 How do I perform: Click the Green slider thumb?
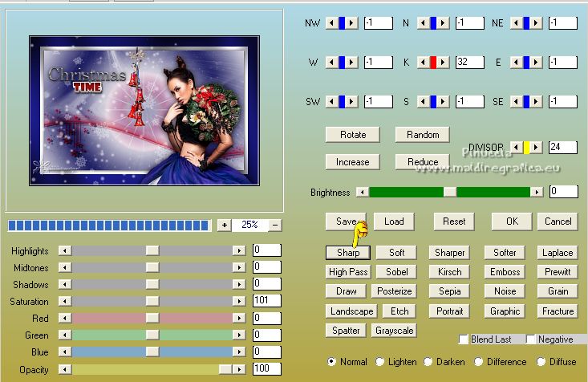[x=152, y=335]
